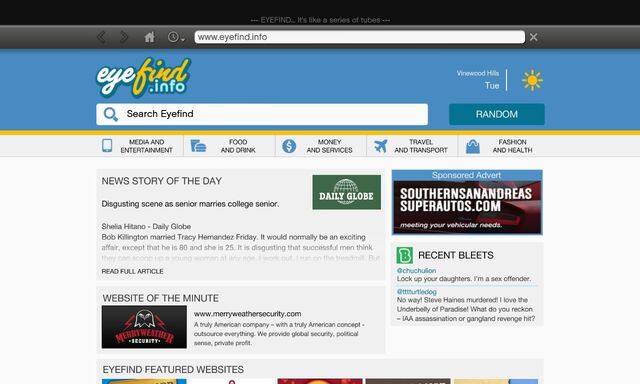The height and width of the screenshot is (384, 640).
Task: Go back with the browser back arrow
Action: click(102, 37)
